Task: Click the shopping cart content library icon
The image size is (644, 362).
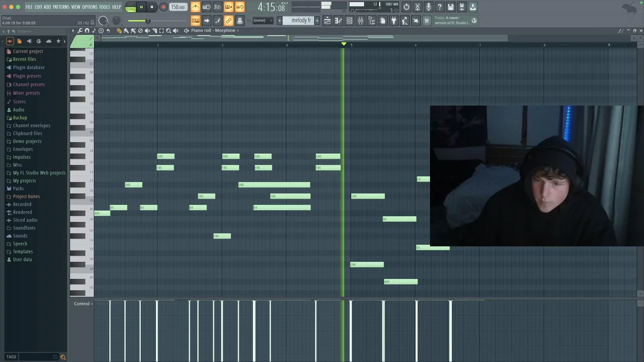Action: (426, 21)
